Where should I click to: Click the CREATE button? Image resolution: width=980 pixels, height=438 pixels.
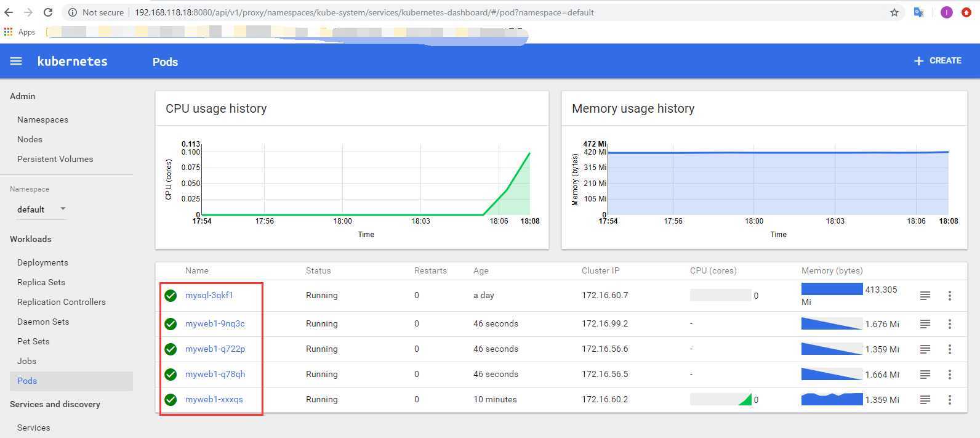pos(938,61)
